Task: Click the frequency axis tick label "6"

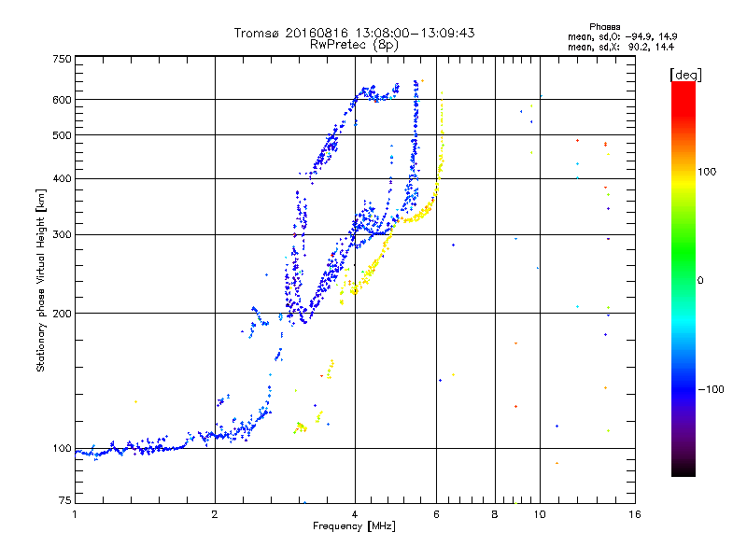Action: [436, 514]
